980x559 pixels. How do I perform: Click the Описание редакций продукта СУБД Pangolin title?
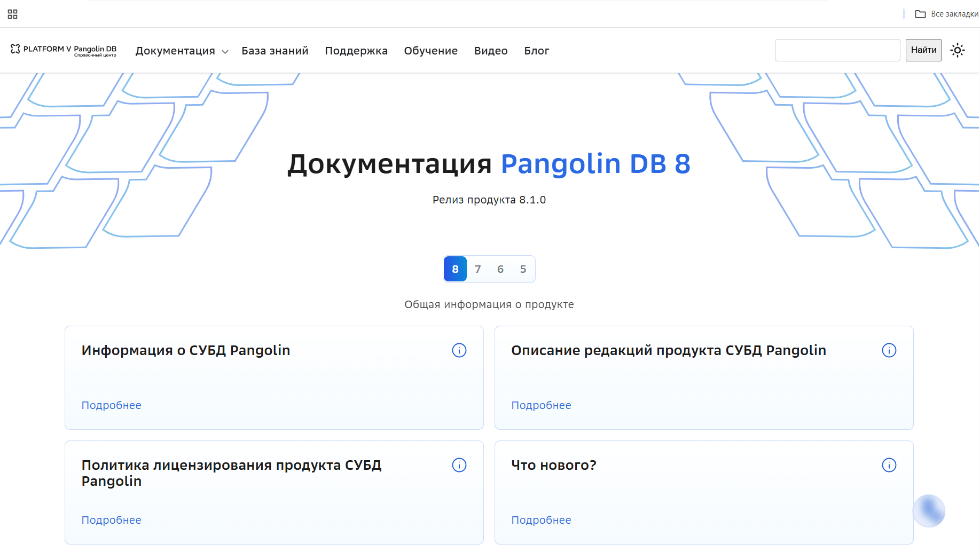pyautogui.click(x=669, y=350)
